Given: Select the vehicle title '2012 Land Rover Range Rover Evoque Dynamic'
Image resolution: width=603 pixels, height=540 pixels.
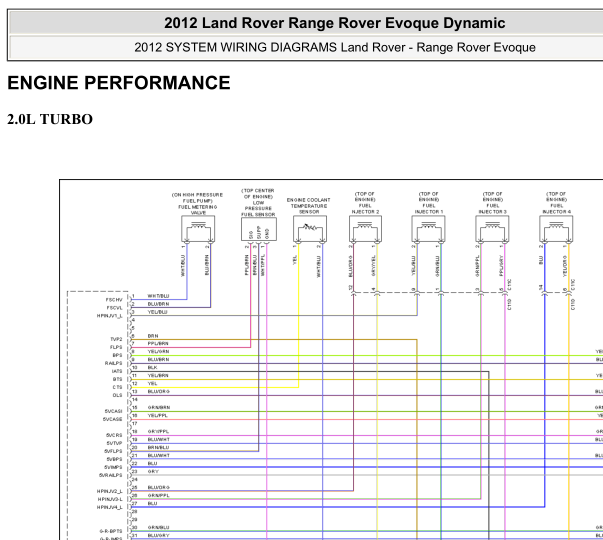Looking at the screenshot, I should point(335,23).
